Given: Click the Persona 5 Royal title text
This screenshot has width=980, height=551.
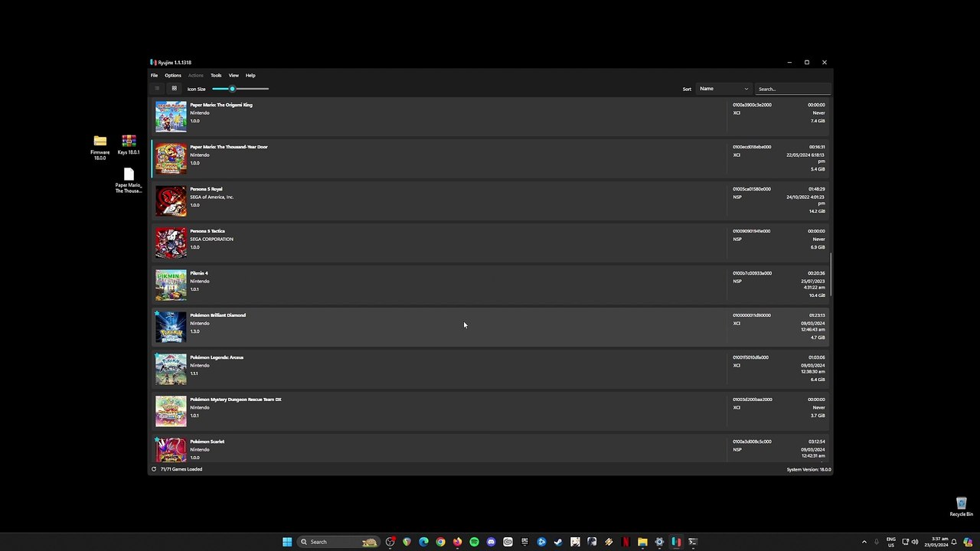Looking at the screenshot, I should click(x=206, y=189).
